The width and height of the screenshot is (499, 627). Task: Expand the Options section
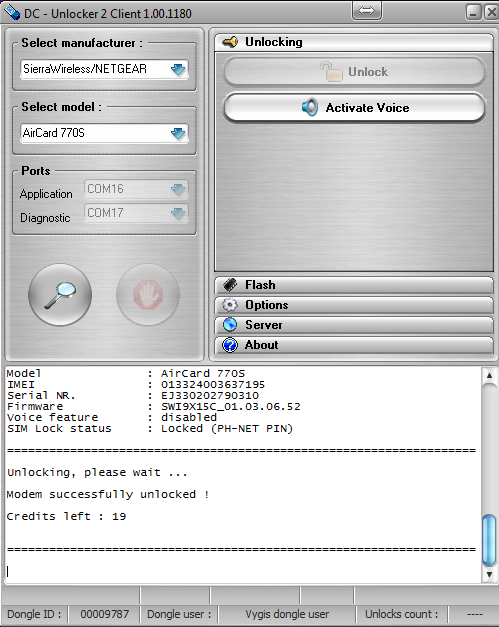[354, 305]
